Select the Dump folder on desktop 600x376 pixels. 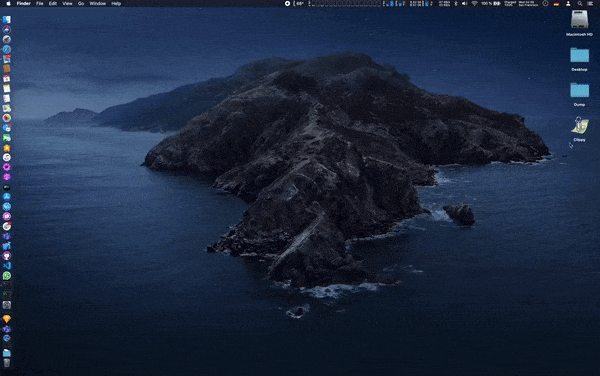coord(579,94)
